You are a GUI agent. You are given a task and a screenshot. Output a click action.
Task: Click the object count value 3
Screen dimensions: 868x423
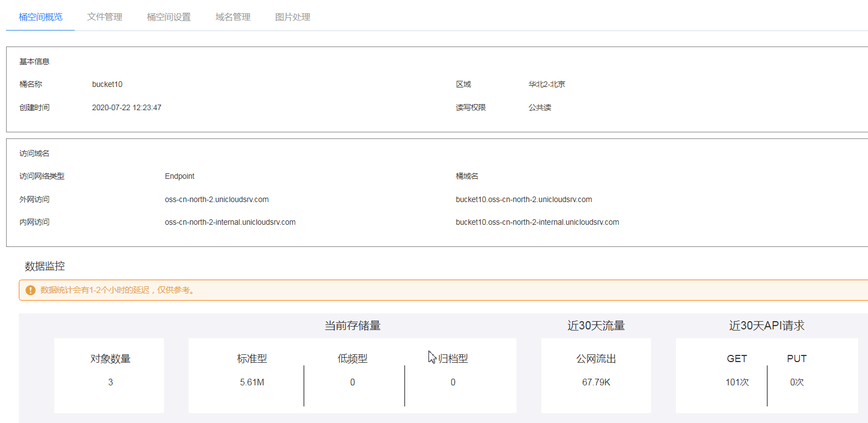111,382
